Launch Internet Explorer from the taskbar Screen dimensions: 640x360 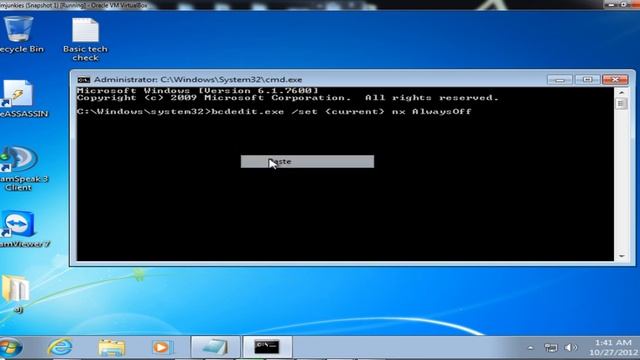click(60, 347)
